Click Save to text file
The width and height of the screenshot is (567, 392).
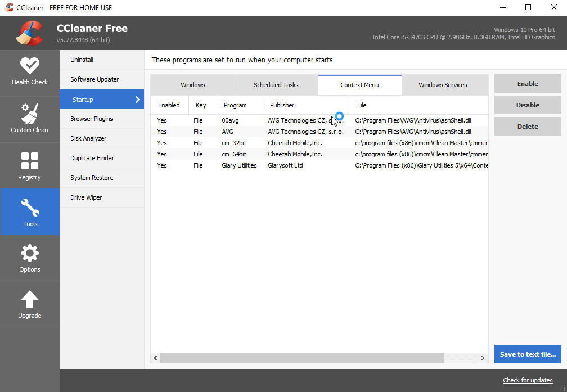click(527, 354)
